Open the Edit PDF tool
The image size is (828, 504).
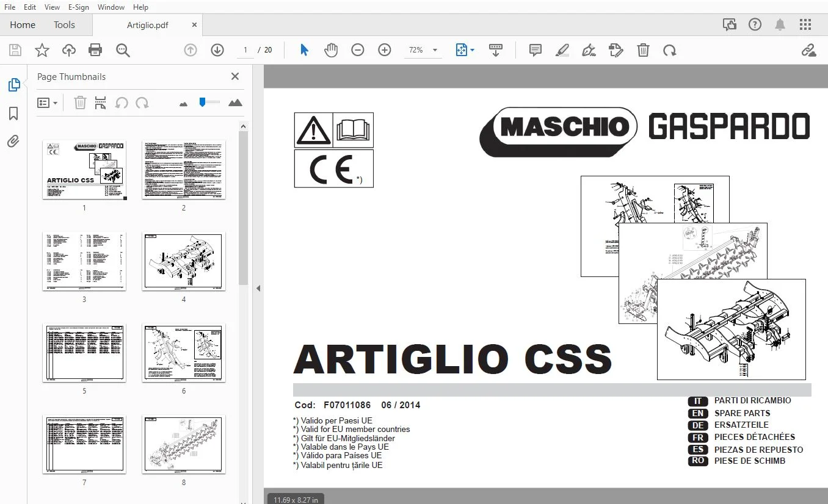[x=616, y=50]
